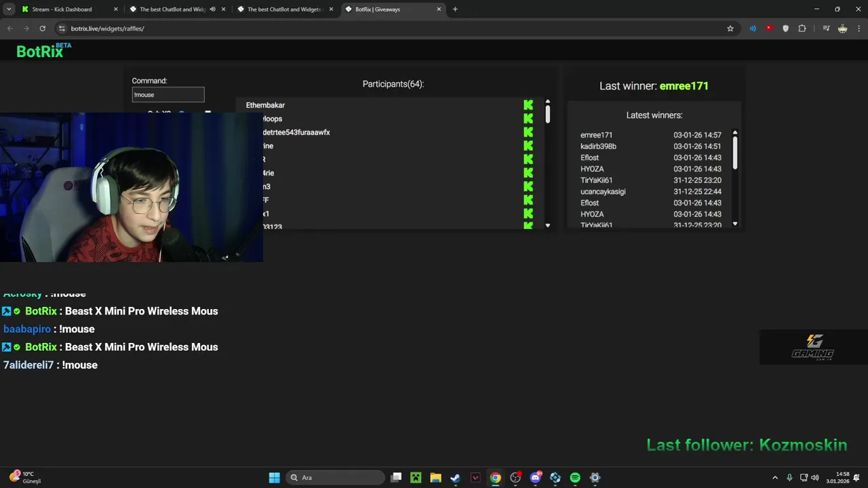Open the weather widget 10°C Güneşli

[25, 478]
